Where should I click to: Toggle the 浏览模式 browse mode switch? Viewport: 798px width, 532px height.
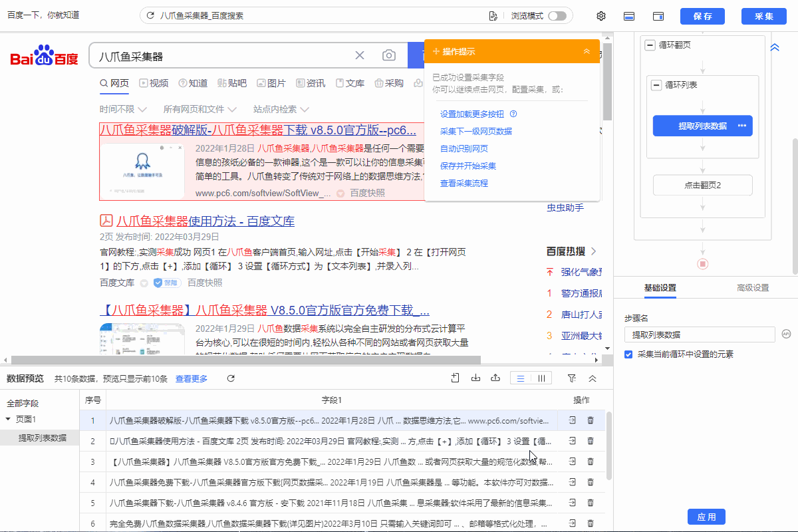(557, 15)
